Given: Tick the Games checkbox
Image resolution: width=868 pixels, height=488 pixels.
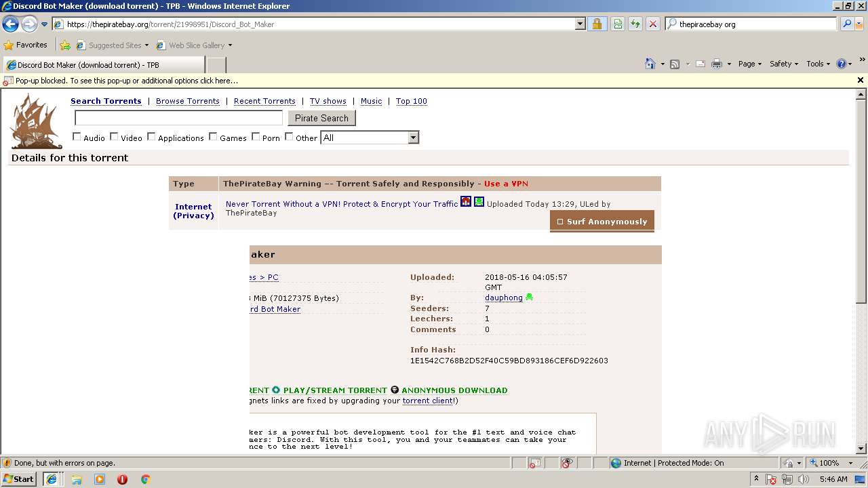Looking at the screenshot, I should [213, 137].
